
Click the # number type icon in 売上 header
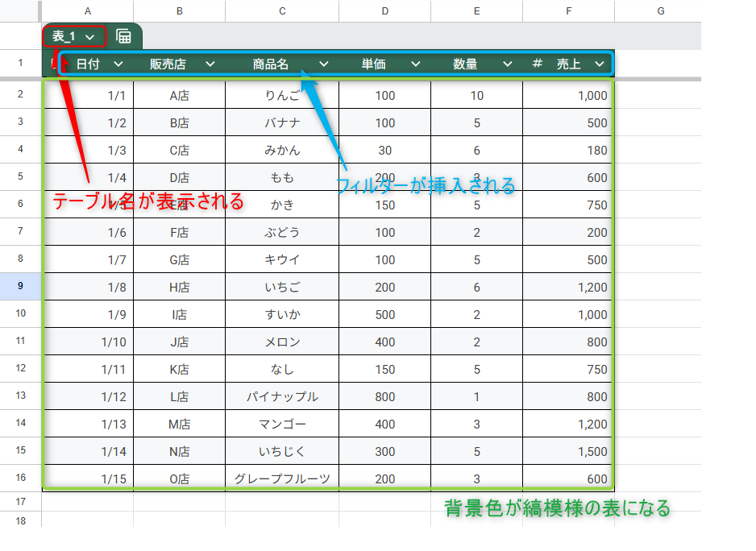pyautogui.click(x=537, y=64)
